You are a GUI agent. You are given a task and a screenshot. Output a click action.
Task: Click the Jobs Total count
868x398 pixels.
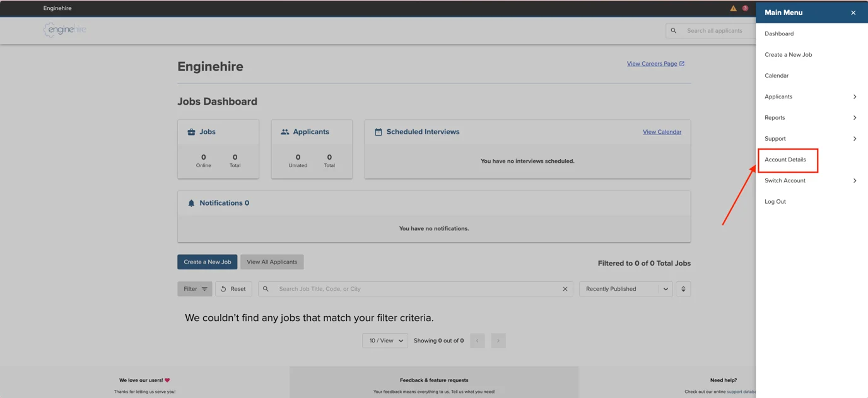235,157
